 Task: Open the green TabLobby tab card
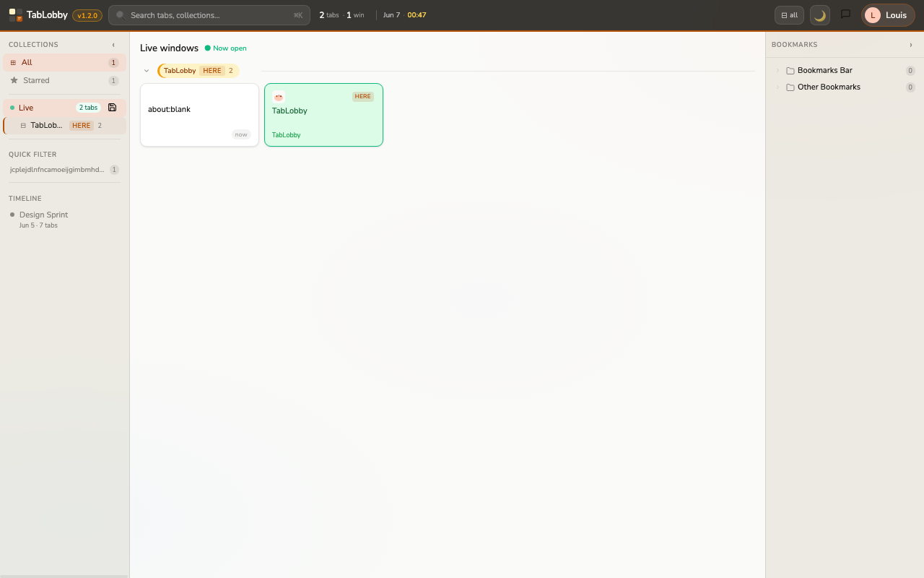pos(323,115)
